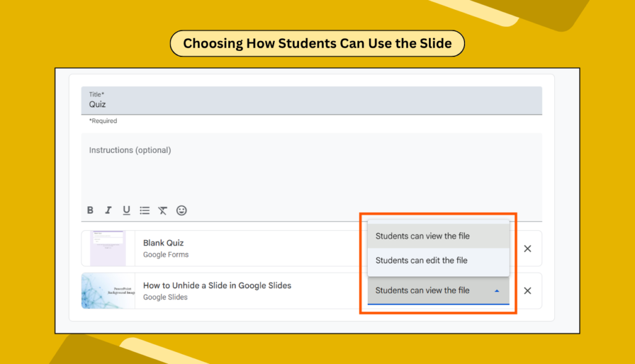
Task: Insert an emoji into the instructions
Action: pyautogui.click(x=181, y=211)
